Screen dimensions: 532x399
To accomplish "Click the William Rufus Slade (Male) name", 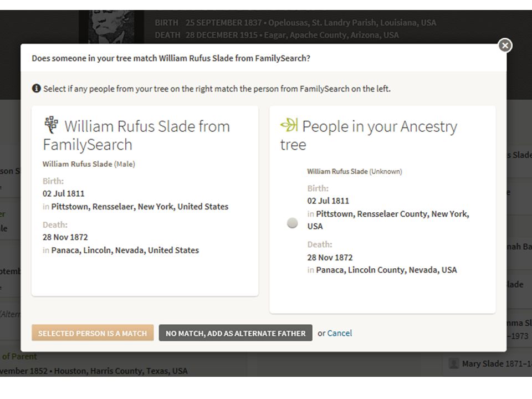I will [x=89, y=164].
